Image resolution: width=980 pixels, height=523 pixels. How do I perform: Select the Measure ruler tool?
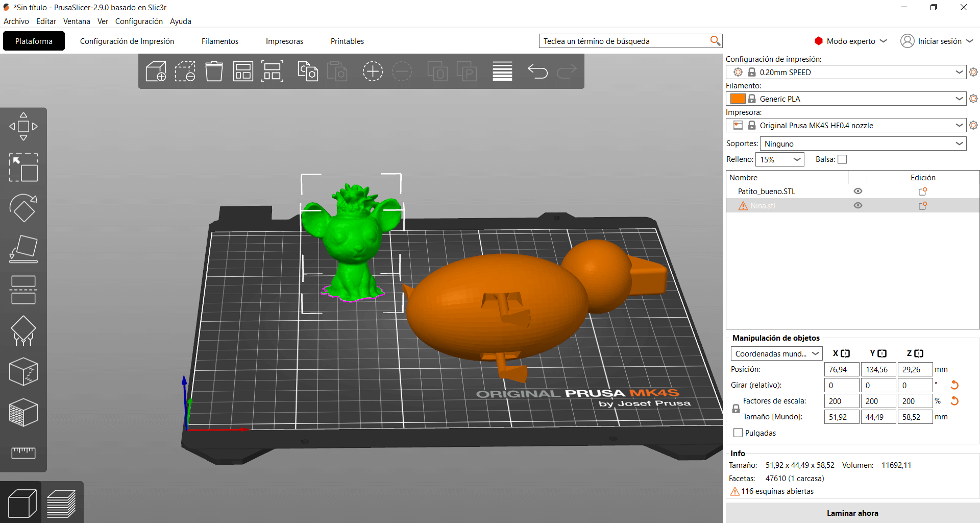23,453
